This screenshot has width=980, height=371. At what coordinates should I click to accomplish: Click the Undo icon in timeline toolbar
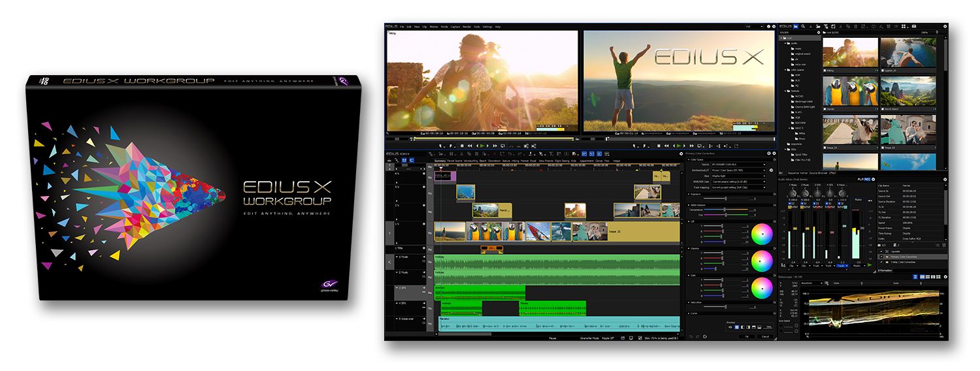[x=510, y=153]
